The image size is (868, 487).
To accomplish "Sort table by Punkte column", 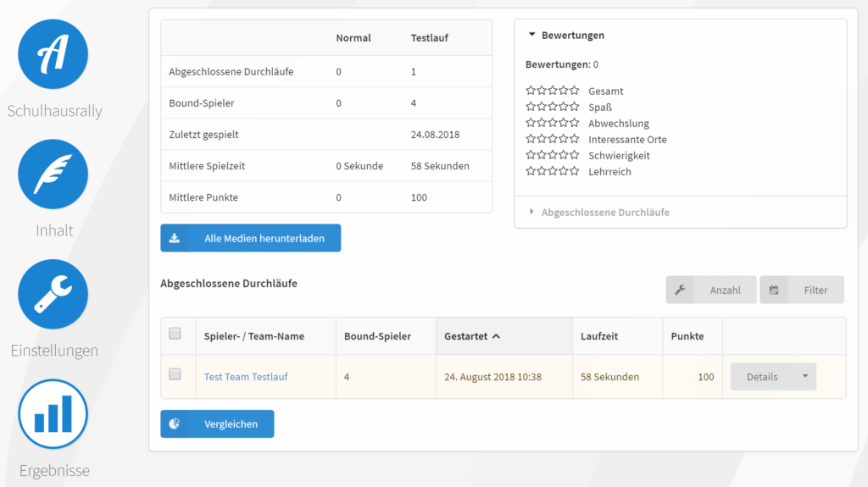I will point(687,336).
